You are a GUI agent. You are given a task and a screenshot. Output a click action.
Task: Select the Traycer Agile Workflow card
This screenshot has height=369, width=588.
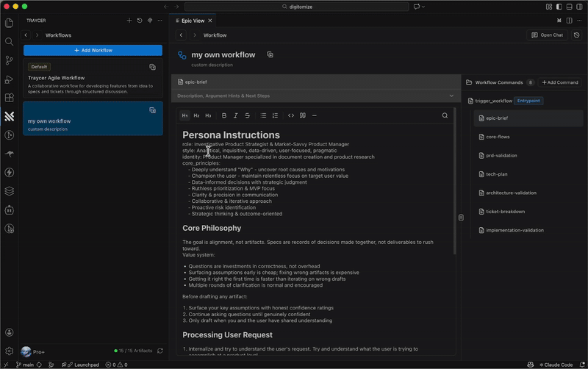(93, 78)
